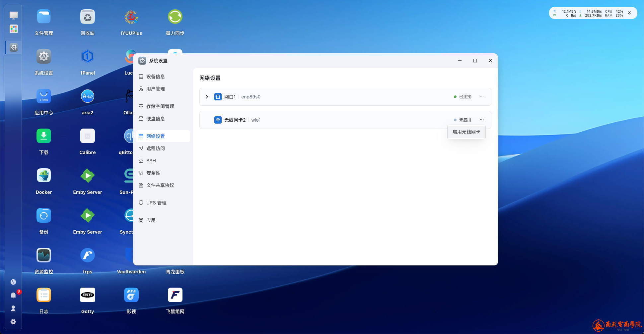
Task: Open 用户管理 in the settings sidebar
Action: [x=163, y=89]
